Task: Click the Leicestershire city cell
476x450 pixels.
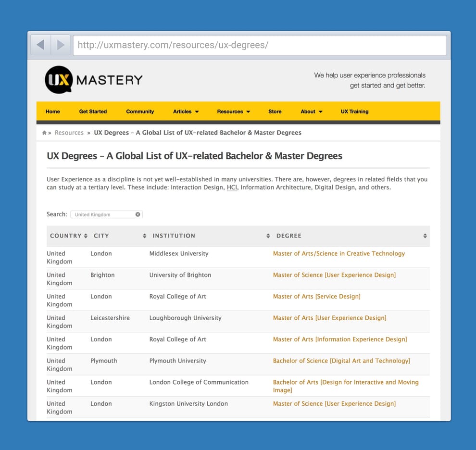Action: [x=110, y=318]
